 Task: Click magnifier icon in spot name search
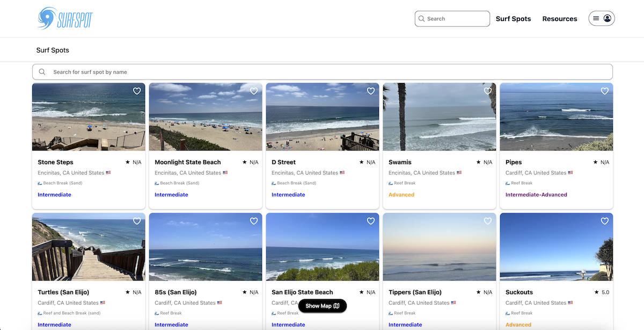point(42,72)
